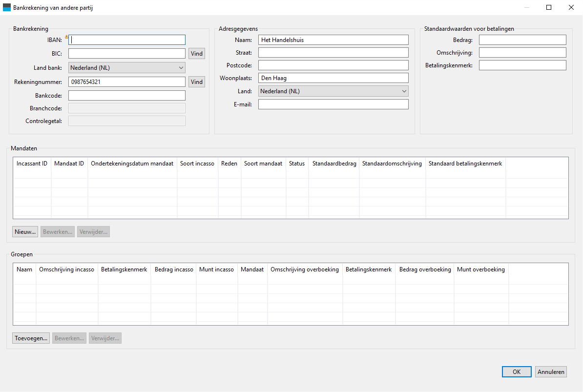
Task: Click Vind button next to Rekeningnummer
Action: click(x=197, y=82)
